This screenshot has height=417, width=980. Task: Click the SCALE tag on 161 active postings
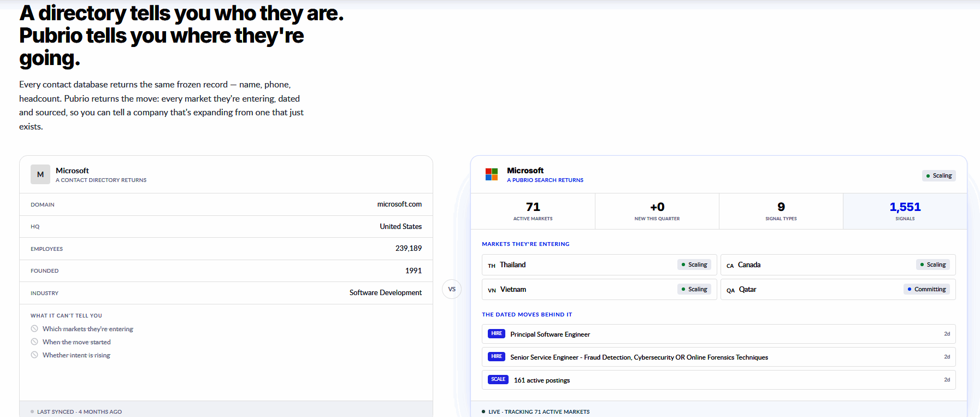point(498,379)
